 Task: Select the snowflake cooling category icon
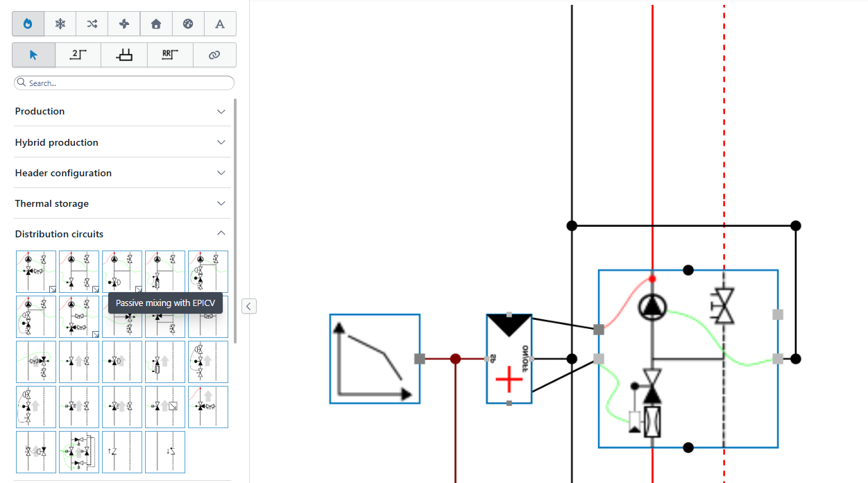[60, 24]
